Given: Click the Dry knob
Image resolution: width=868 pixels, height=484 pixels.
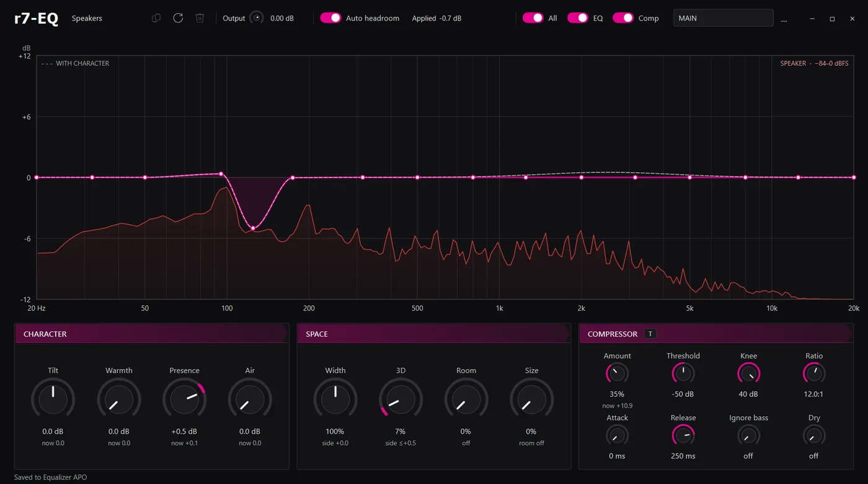Looking at the screenshot, I should tap(814, 436).
